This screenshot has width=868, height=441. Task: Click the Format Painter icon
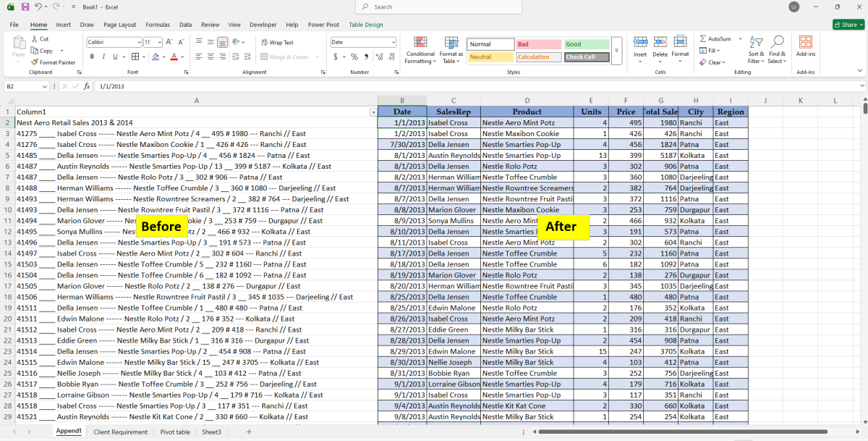coord(35,62)
